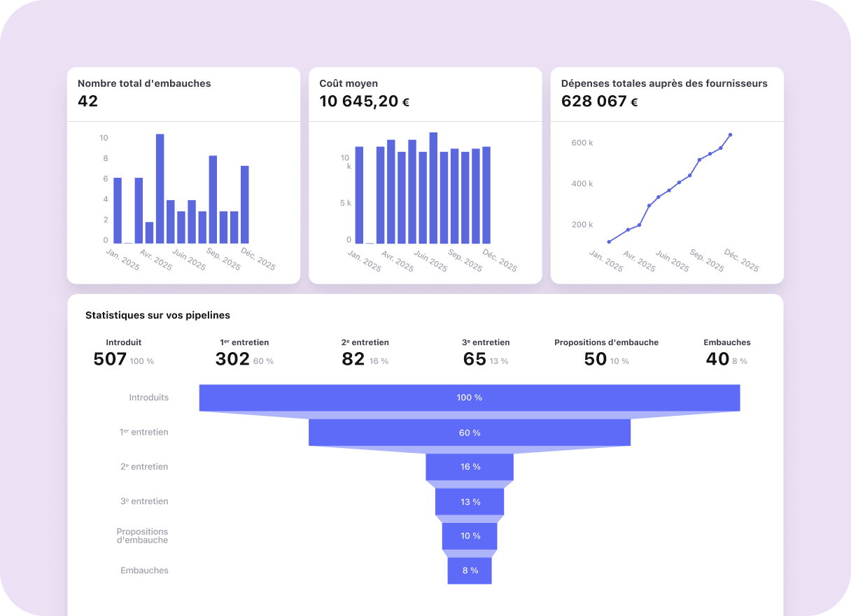Click the 8 % Embauches funnel segment
Viewport: 851px width, 616px height.
[470, 570]
